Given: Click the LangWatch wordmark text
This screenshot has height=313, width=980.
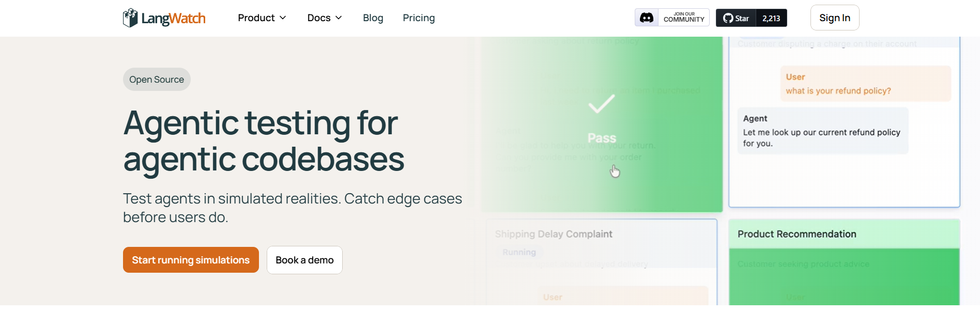Looking at the screenshot, I should coord(173,19).
